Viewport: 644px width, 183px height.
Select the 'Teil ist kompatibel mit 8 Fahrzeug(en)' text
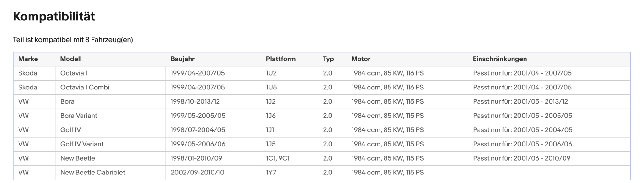(73, 40)
